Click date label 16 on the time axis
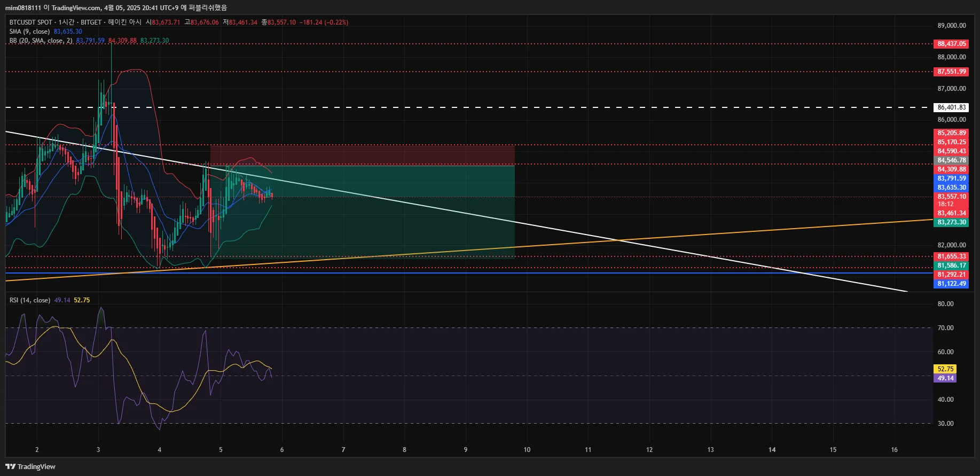Screen dimensions: 980x476 click(x=895, y=450)
